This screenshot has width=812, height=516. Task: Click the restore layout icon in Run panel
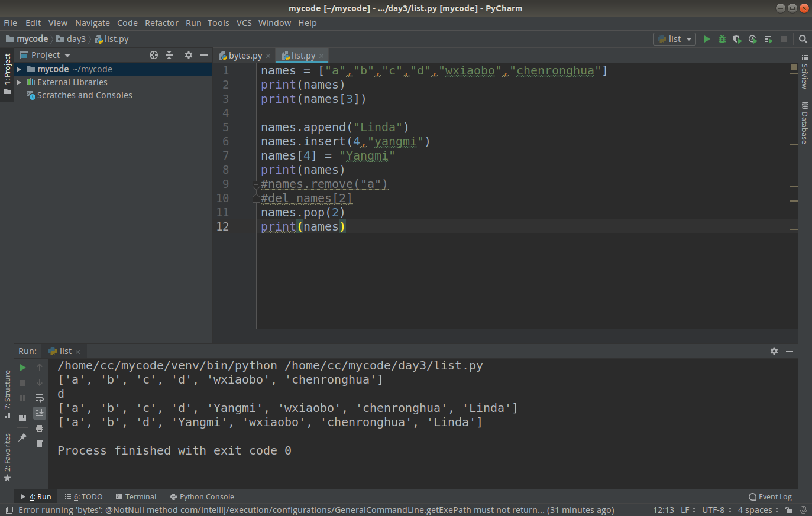pyautogui.click(x=23, y=418)
